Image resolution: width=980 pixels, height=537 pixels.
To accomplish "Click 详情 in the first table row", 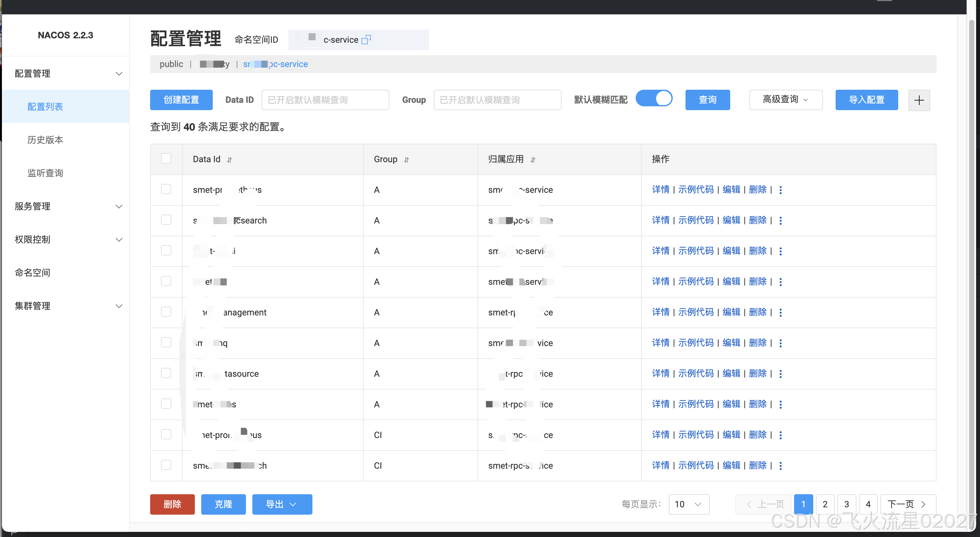I will (x=661, y=190).
